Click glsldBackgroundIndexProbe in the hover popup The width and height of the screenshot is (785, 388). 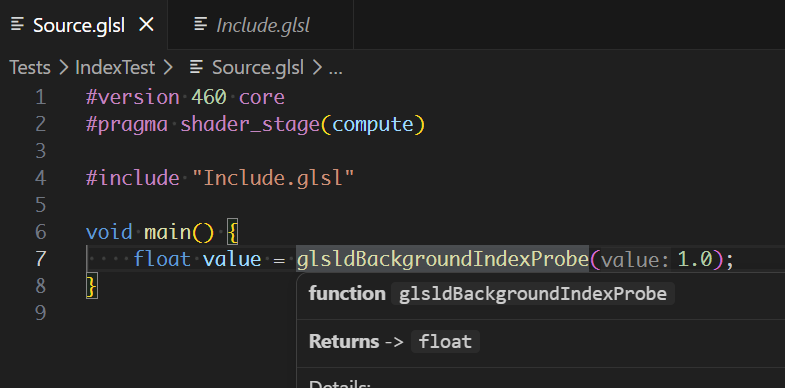(533, 294)
